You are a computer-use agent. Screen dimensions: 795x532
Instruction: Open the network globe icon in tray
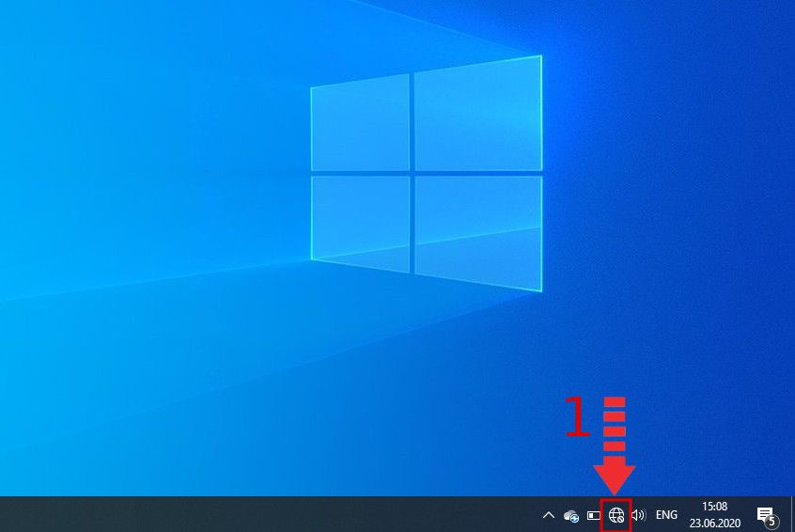(616, 515)
